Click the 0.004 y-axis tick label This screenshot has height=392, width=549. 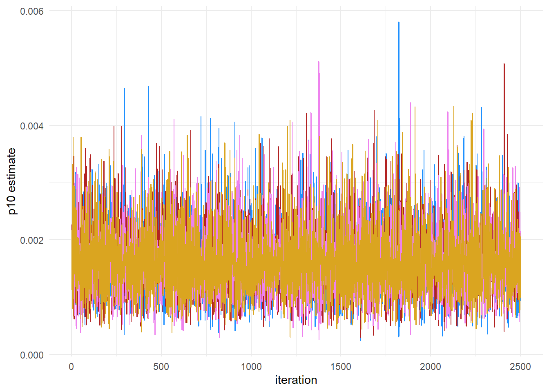pyautogui.click(x=32, y=126)
